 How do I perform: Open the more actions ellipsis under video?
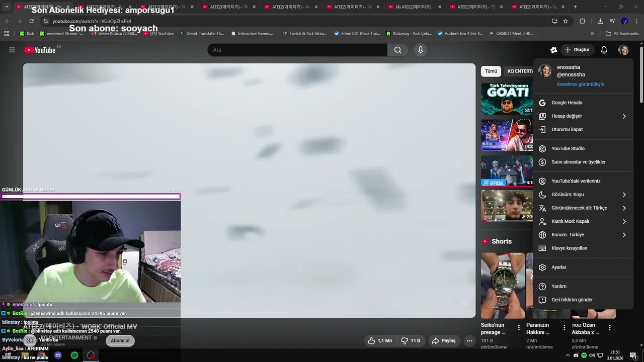point(469,340)
